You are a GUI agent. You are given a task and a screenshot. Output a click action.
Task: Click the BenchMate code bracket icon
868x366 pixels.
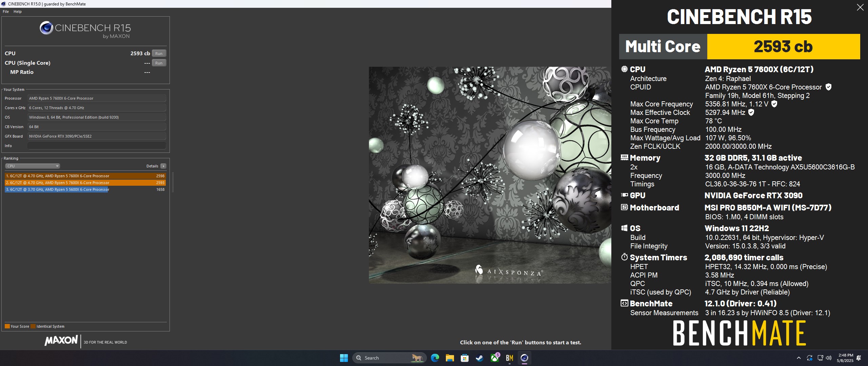point(624,303)
